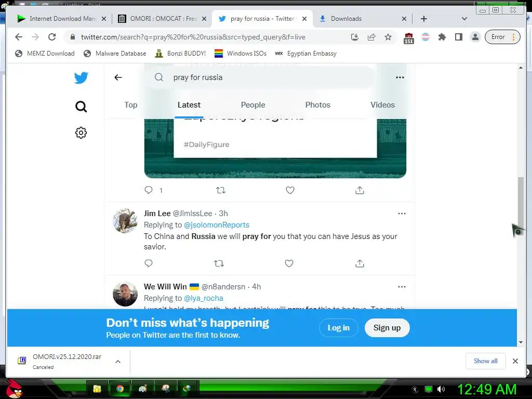Open more options on Jim Lee's tweet
532x399 pixels.
pyautogui.click(x=402, y=214)
